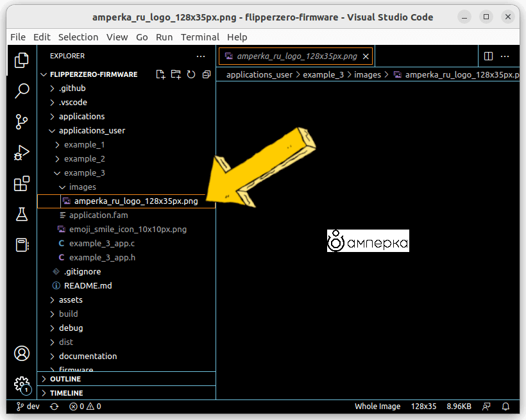Click the New File icon in Explorer
526x420 pixels.
(x=160, y=74)
